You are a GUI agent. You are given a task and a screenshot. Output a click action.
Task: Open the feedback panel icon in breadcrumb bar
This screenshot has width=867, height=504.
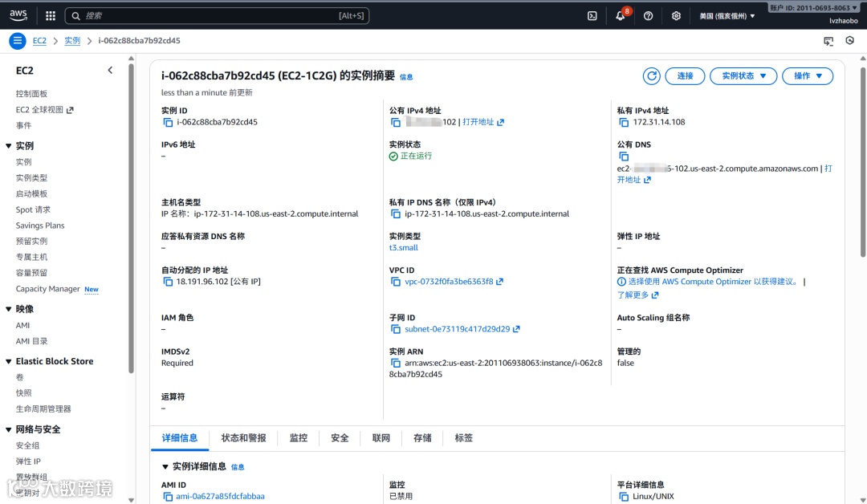tap(828, 41)
